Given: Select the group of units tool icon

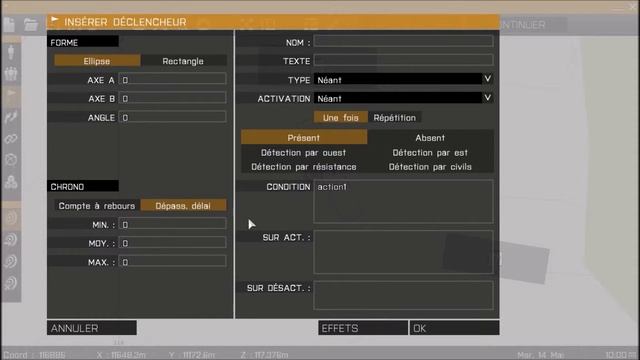Looking at the screenshot, I should (11, 73).
